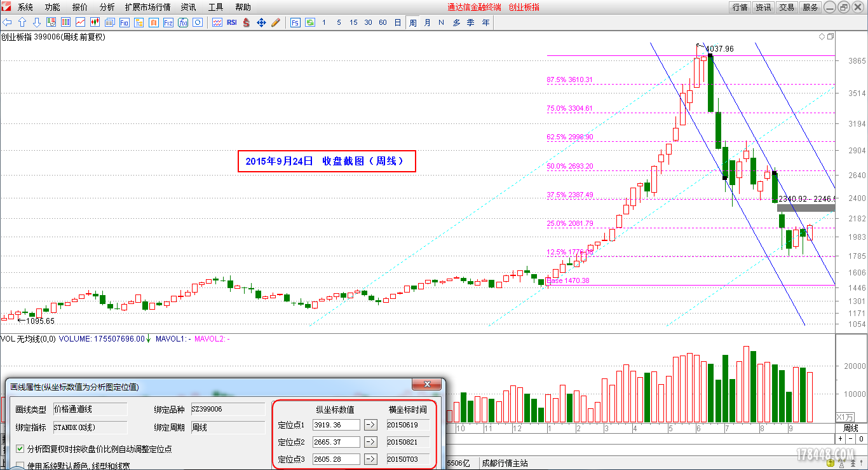This screenshot has height=470, width=868.
Task: Click the 资讯 button at top right
Action: point(763,8)
